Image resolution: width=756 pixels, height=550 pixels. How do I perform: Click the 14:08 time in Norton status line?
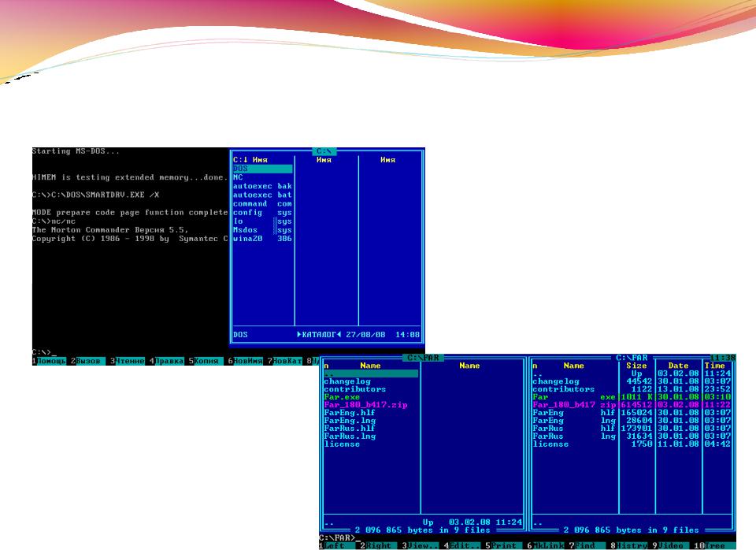coord(407,334)
